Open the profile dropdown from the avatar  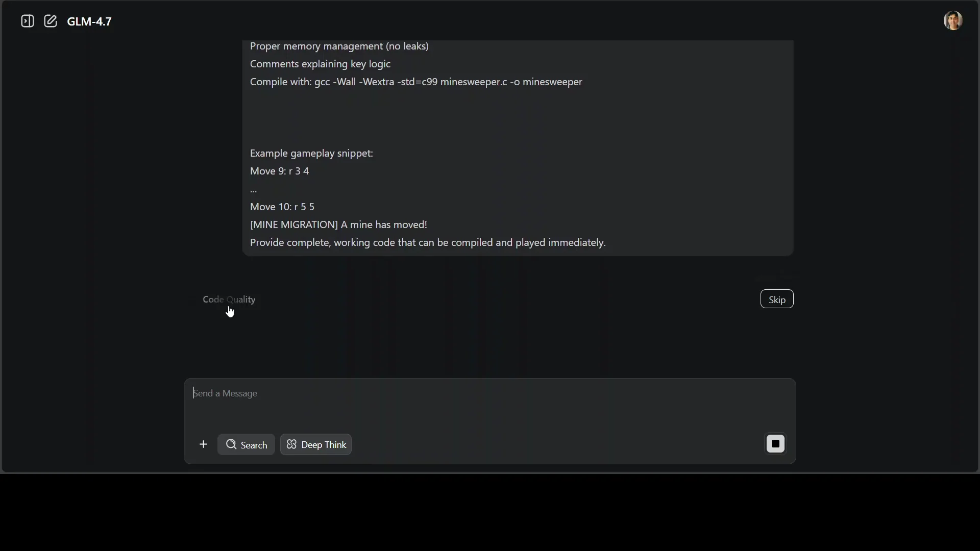tap(953, 20)
